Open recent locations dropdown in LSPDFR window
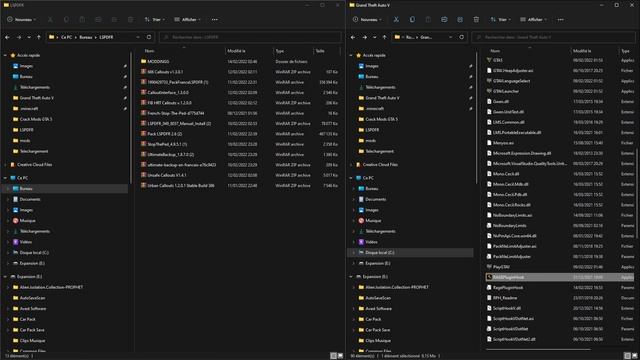This screenshot has height=360, width=640. (29, 37)
